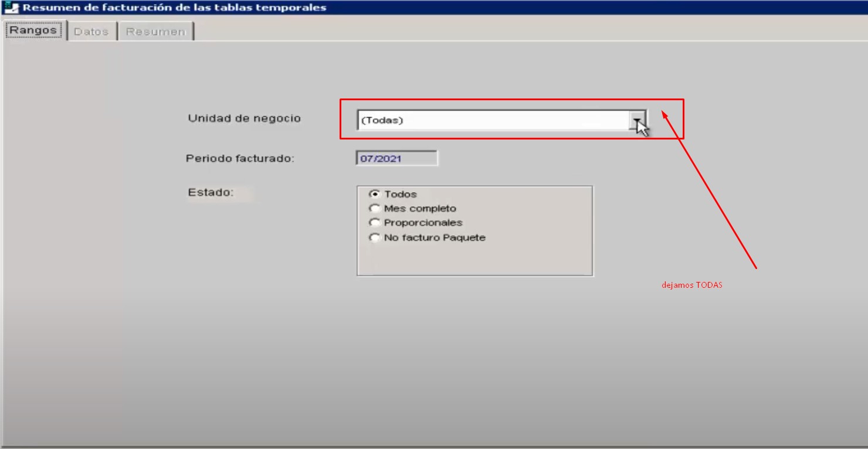Click the Estado label
The height and width of the screenshot is (449, 868).
coord(211,192)
